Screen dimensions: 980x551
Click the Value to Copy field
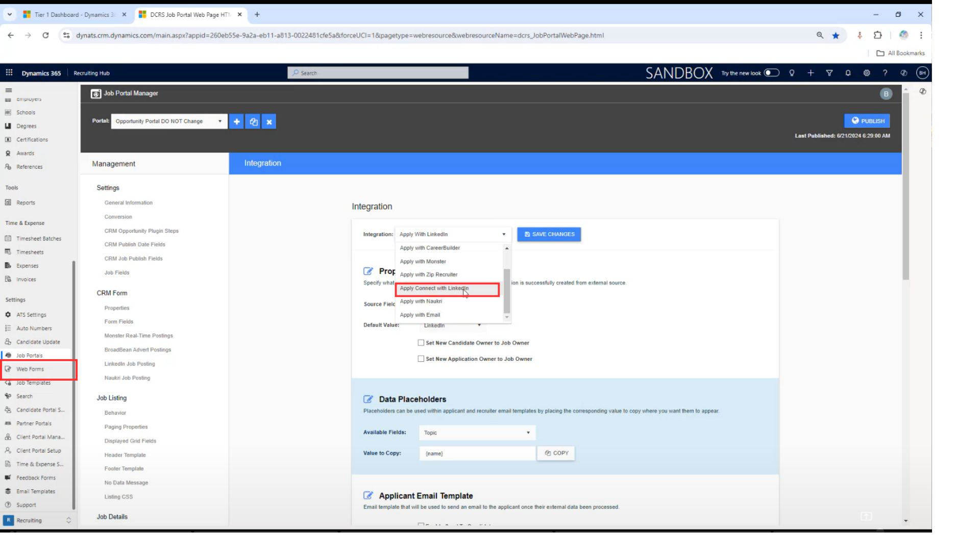click(477, 453)
